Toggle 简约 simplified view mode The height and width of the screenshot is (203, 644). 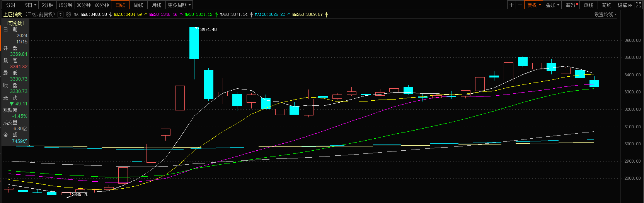[607, 5]
